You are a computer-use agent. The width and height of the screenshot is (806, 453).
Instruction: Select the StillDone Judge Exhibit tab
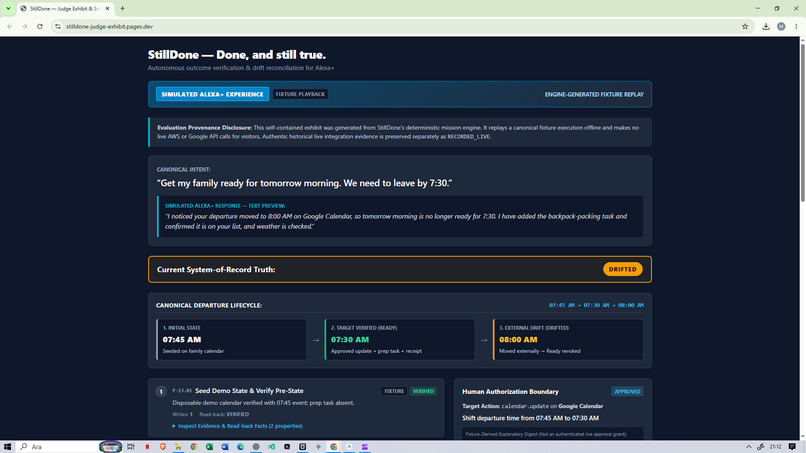pyautogui.click(x=65, y=9)
